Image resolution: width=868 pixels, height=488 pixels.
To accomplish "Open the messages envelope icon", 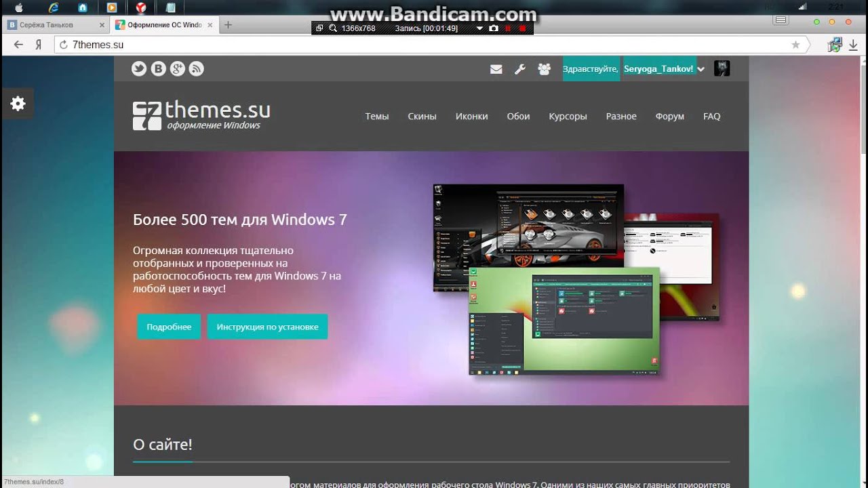I will [x=496, y=68].
